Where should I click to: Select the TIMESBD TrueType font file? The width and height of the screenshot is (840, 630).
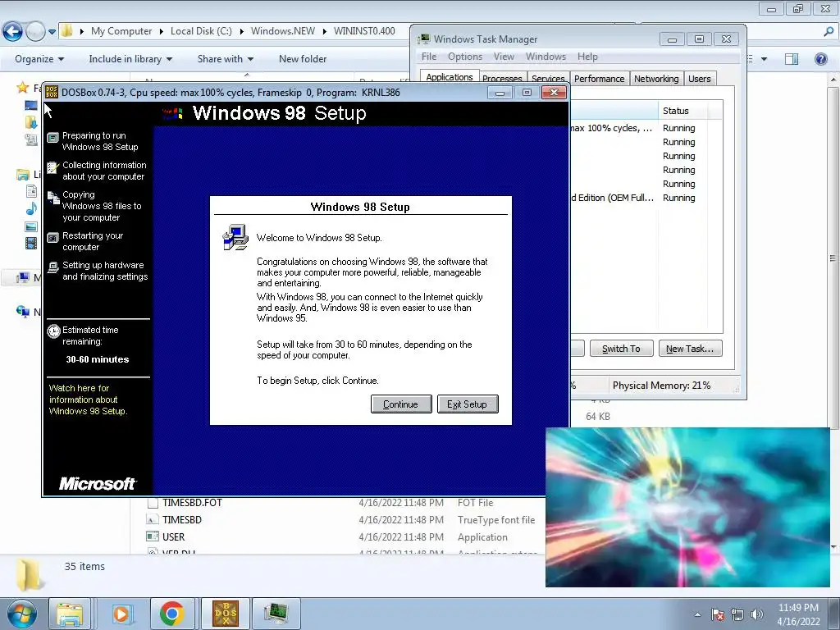coord(182,519)
